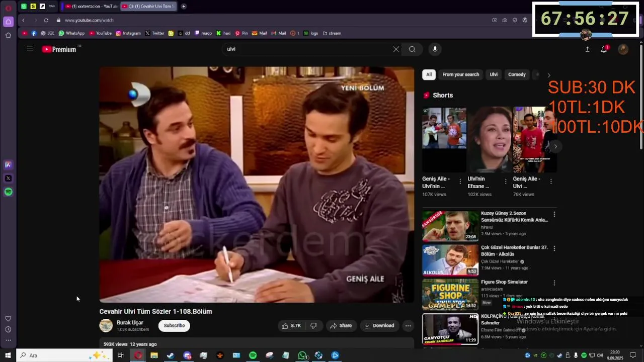The image size is (644, 362).
Task: Clear the search text with the X
Action: click(x=396, y=49)
